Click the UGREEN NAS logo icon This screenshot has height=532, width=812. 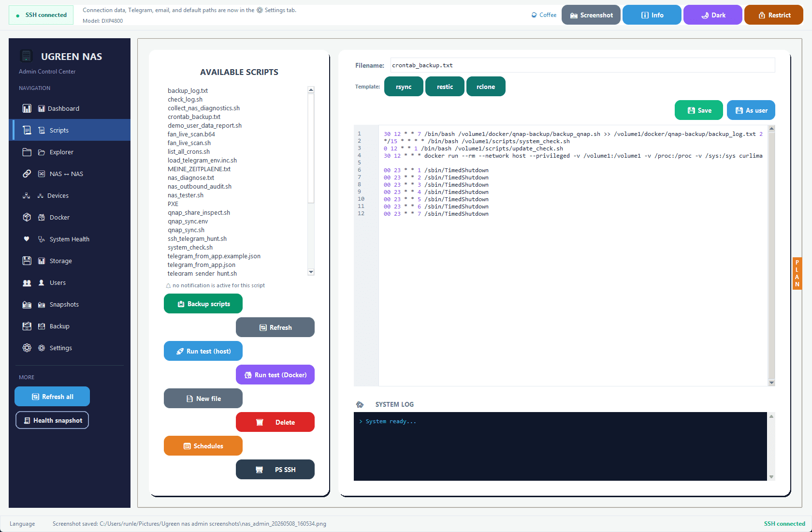pos(27,56)
